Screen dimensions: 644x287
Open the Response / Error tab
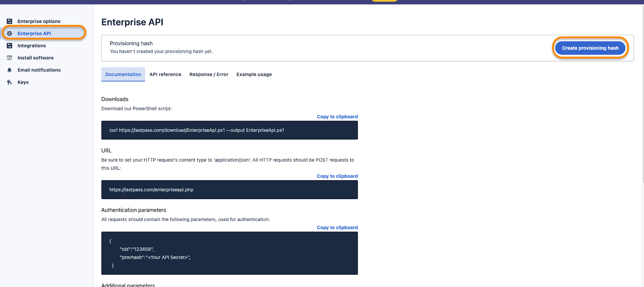[x=209, y=74]
